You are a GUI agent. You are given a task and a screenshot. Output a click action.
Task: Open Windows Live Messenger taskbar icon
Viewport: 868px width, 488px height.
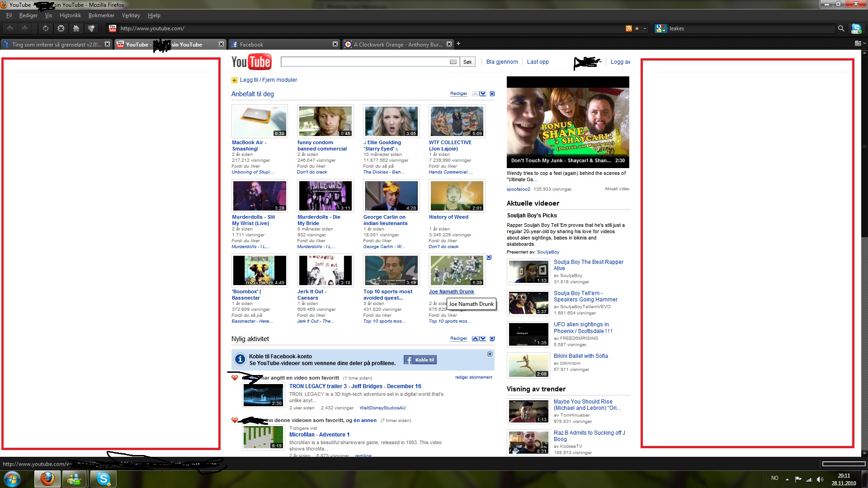75,479
